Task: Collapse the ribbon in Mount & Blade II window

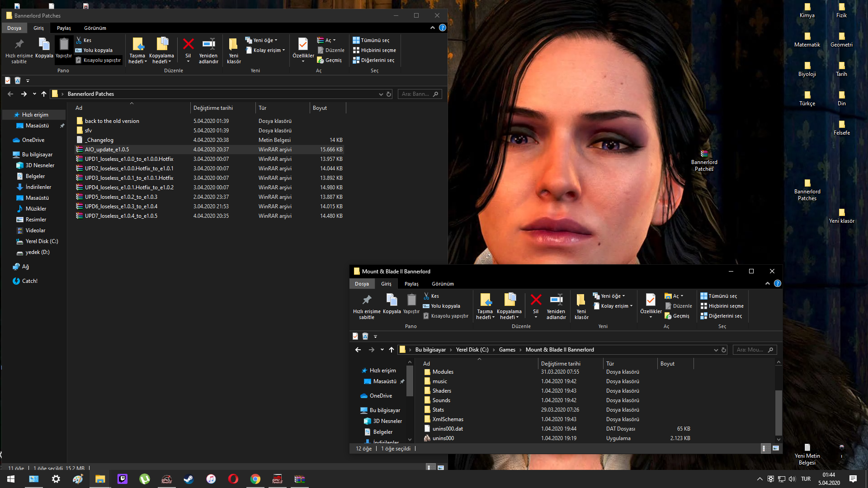Action: click(x=768, y=283)
